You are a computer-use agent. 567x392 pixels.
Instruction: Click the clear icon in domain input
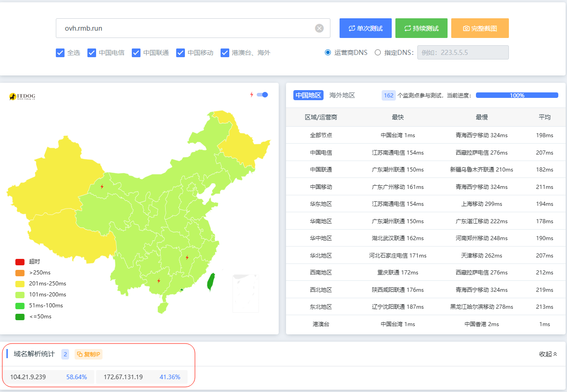click(319, 28)
